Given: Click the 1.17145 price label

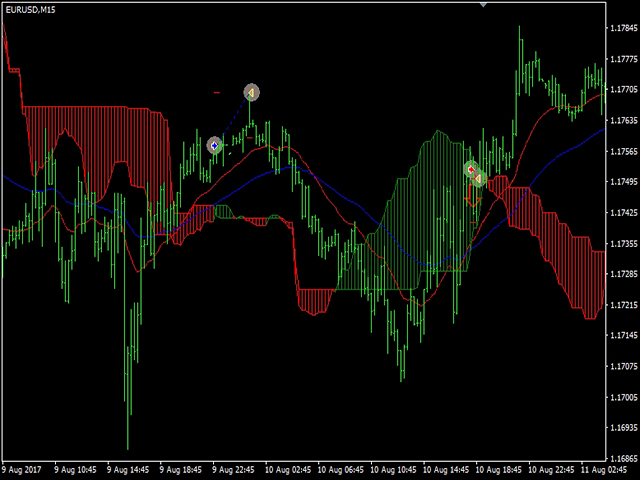Looking at the screenshot, I should pyautogui.click(x=624, y=336).
